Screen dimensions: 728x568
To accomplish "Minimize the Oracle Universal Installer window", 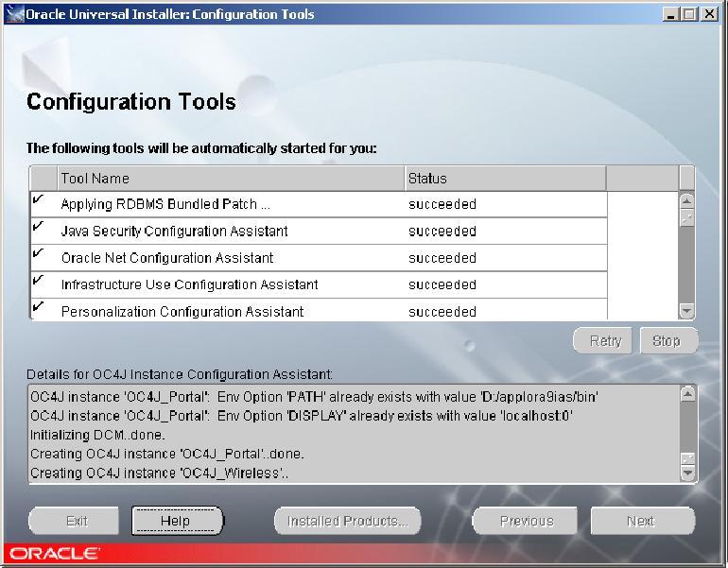I will click(669, 14).
